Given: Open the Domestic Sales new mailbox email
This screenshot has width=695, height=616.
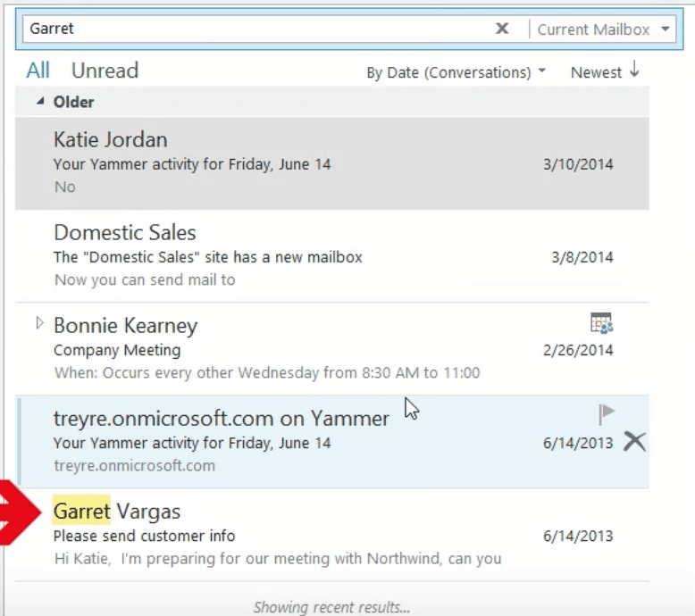Looking at the screenshot, I should (268, 255).
